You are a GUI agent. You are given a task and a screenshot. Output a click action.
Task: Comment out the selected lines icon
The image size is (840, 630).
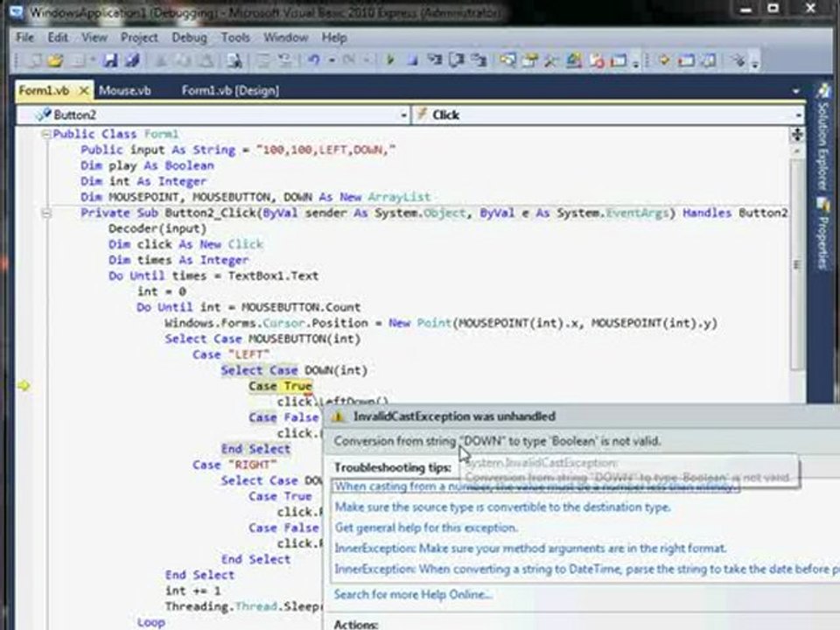pyautogui.click(x=263, y=60)
